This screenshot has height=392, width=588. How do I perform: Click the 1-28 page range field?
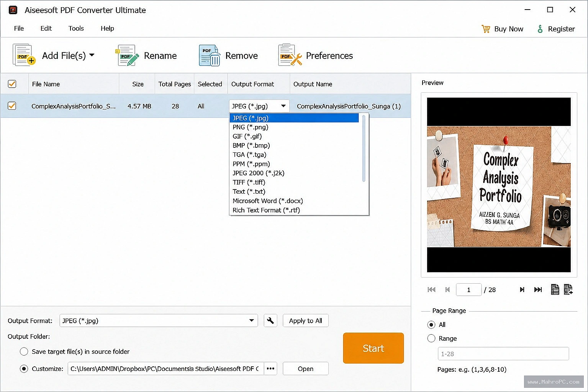click(x=503, y=354)
